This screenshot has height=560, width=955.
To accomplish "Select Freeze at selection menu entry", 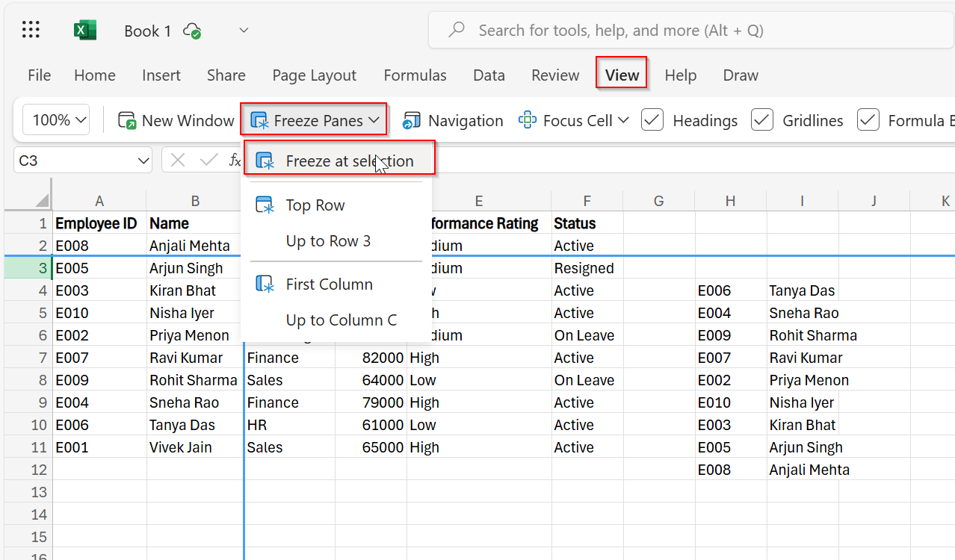I will point(348,160).
